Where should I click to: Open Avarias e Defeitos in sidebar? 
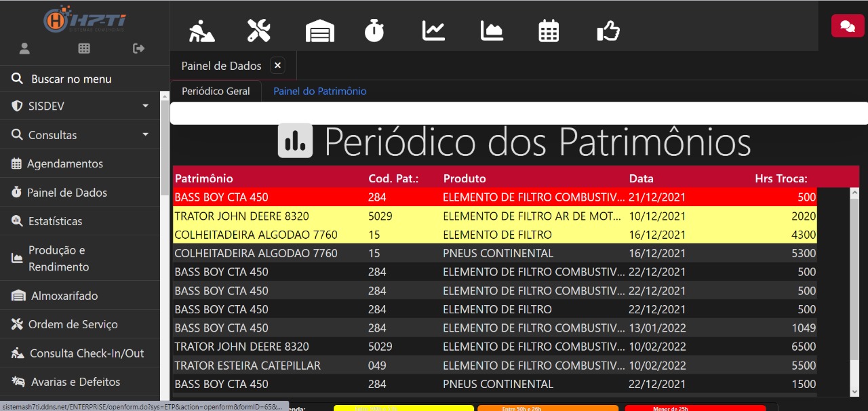[x=80, y=382]
